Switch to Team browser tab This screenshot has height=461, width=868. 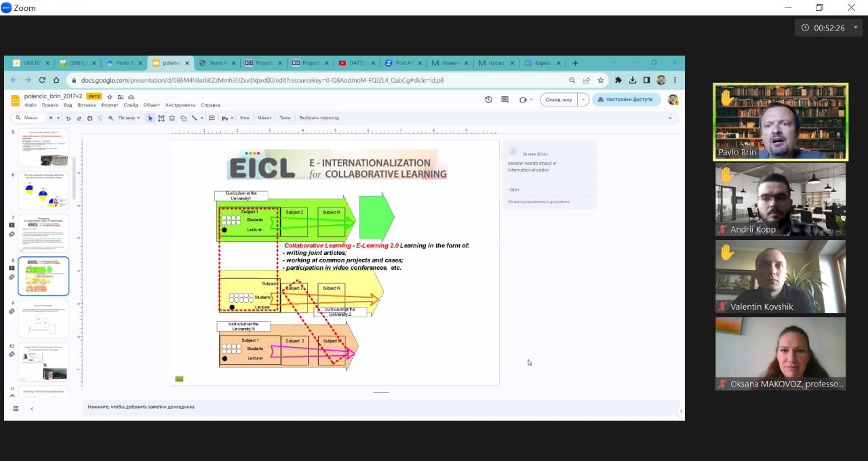click(216, 63)
